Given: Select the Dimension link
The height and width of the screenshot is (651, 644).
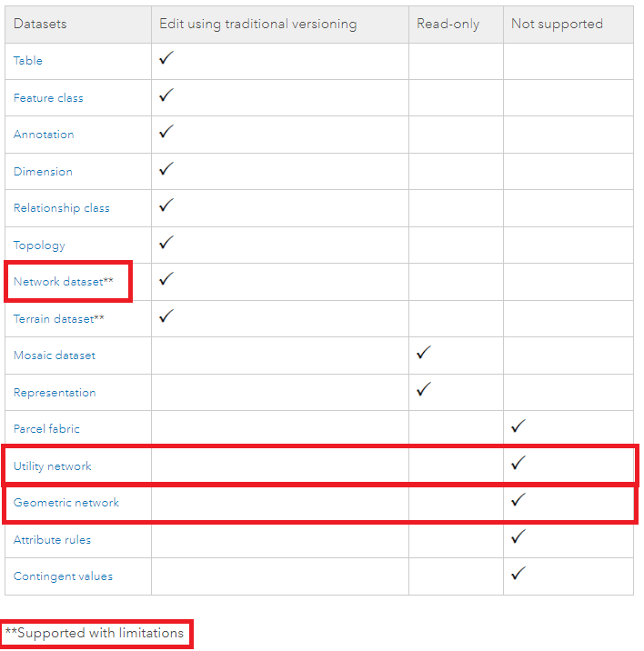Looking at the screenshot, I should (43, 172).
